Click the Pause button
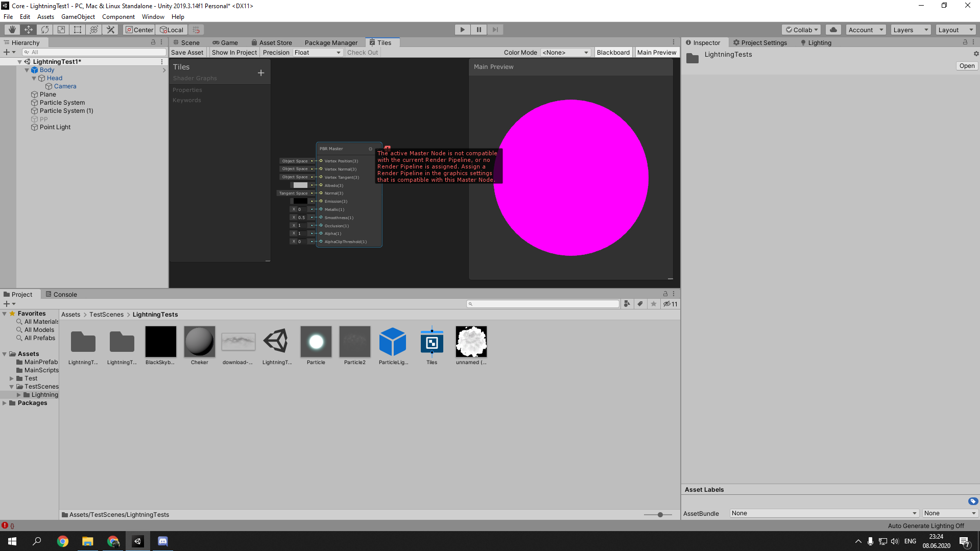Screen dimensions: 980x551 click(479, 30)
